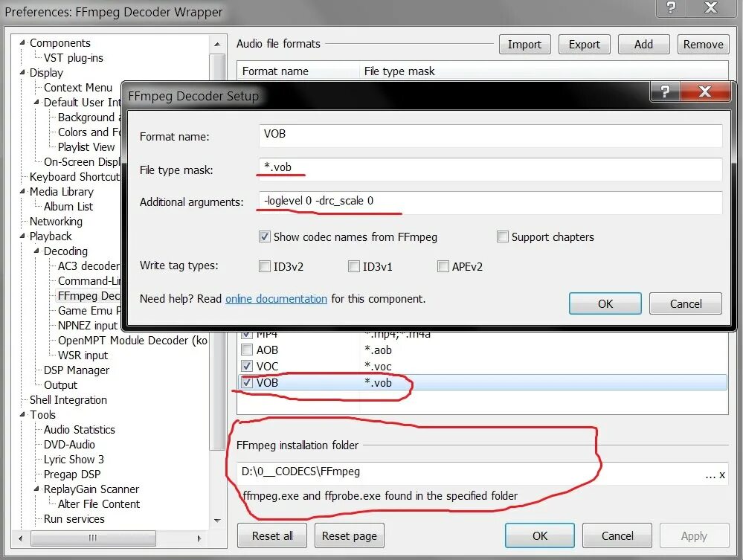
Task: Click the tree scroll up arrow
Action: coord(217,44)
